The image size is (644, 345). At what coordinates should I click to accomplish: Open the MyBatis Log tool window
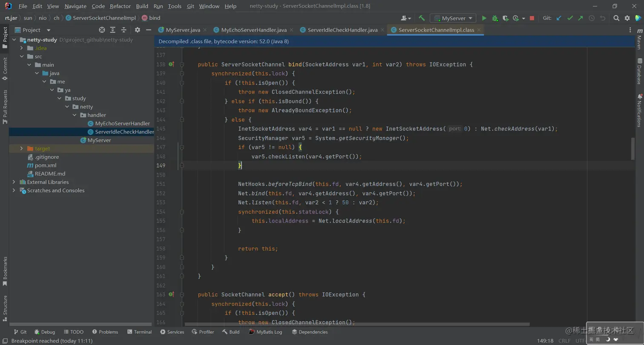[265, 332]
